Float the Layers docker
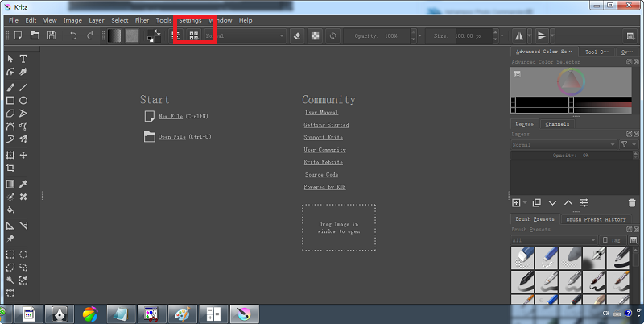Image resolution: width=644 pixels, height=324 pixels. pyautogui.click(x=629, y=134)
